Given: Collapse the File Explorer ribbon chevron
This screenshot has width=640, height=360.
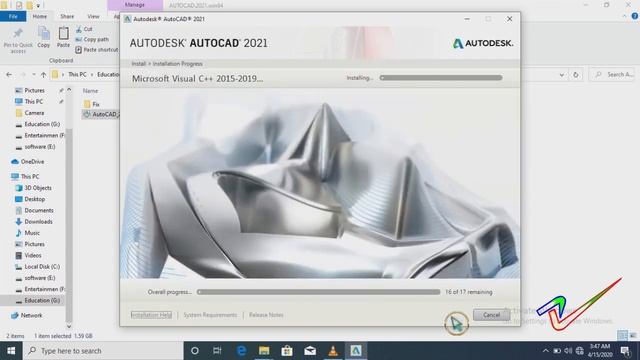Looking at the screenshot, I should tap(624, 16).
